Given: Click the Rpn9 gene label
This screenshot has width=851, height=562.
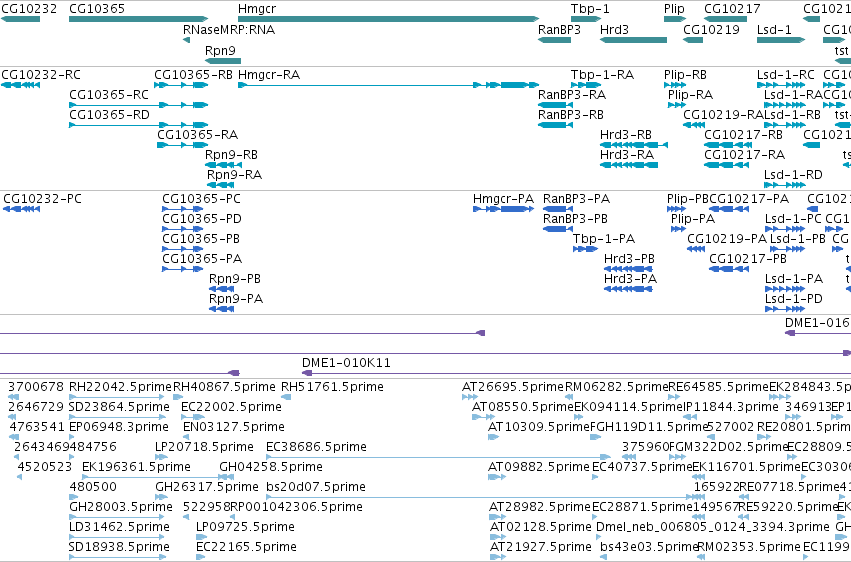Looking at the screenshot, I should pos(220,50).
